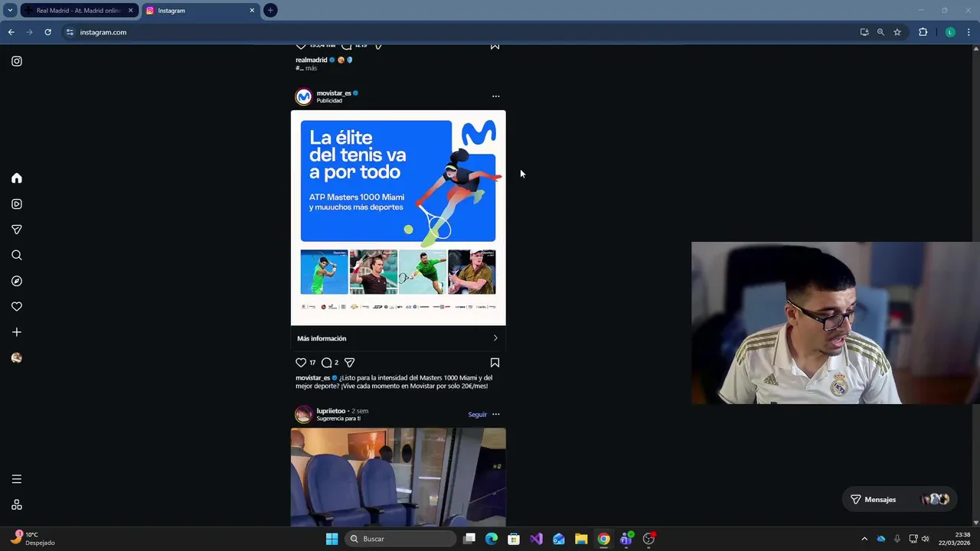Click the Buscar taskbar search box

tap(400, 539)
